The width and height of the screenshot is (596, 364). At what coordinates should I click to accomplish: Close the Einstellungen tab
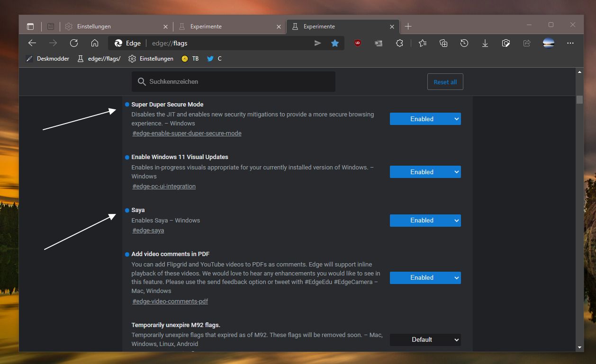(x=165, y=27)
